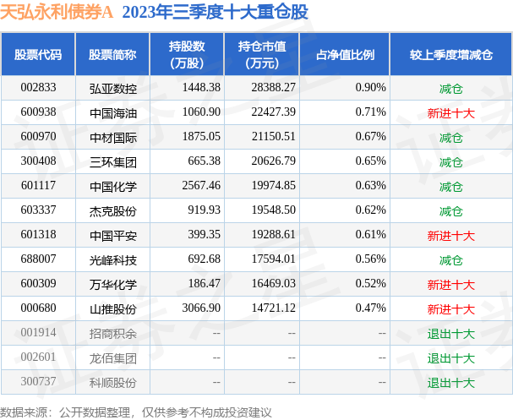Click share count 1875.05
The image size is (513, 420).
point(201,136)
